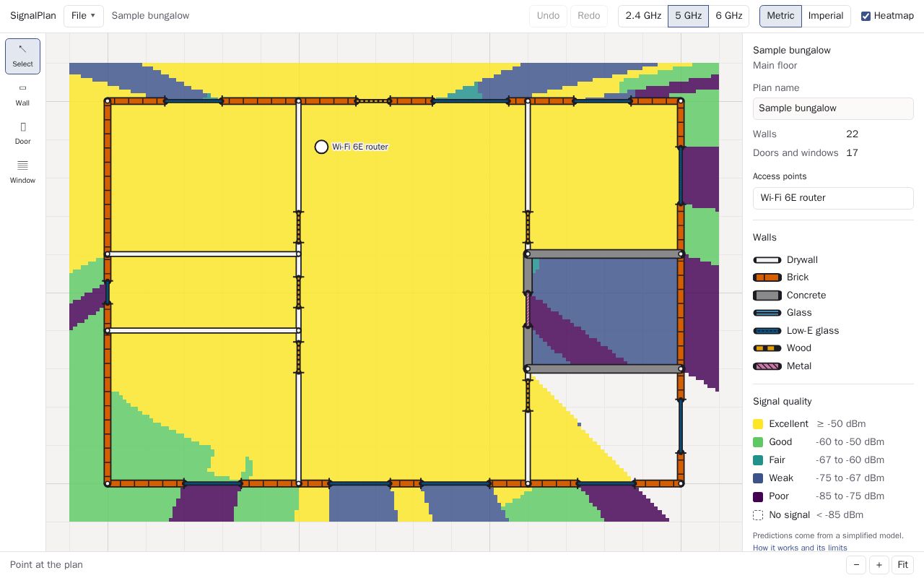Zoom out with the minus button
The image size is (924, 578).
click(856, 565)
